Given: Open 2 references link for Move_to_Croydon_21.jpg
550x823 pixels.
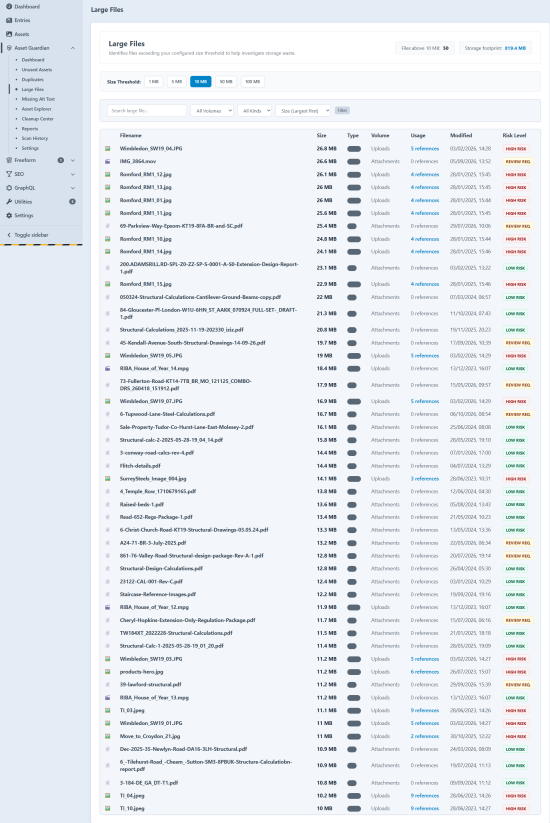Looking at the screenshot, I should [425, 736].
